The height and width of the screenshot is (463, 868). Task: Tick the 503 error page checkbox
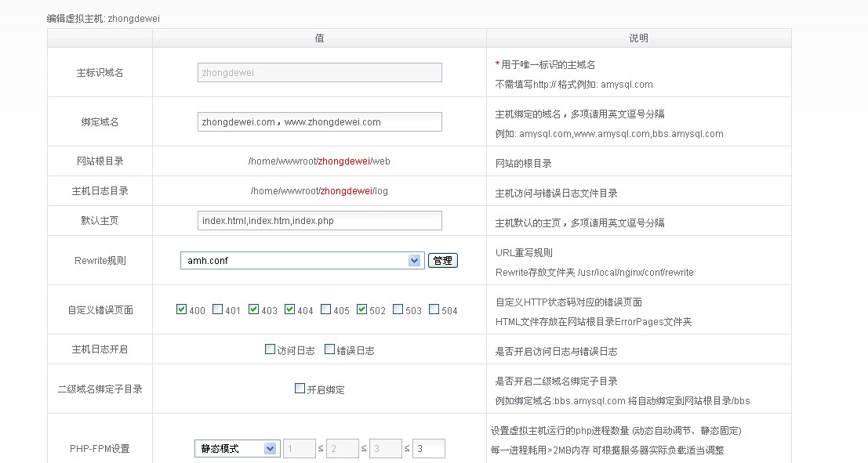click(x=398, y=309)
